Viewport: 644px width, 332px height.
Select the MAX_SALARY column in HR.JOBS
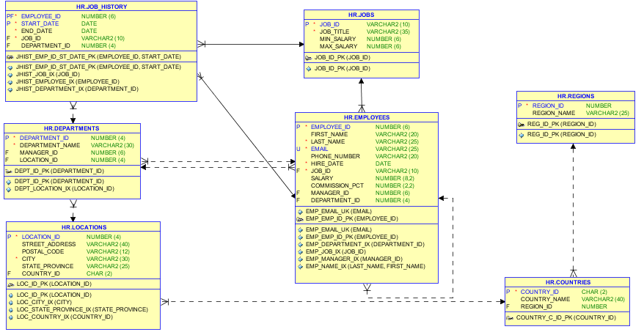pos(337,46)
